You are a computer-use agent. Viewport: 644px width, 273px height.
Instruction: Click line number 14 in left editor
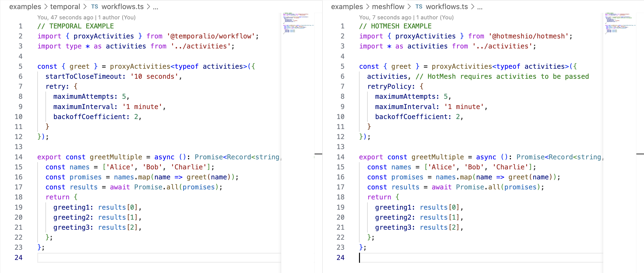click(18, 157)
